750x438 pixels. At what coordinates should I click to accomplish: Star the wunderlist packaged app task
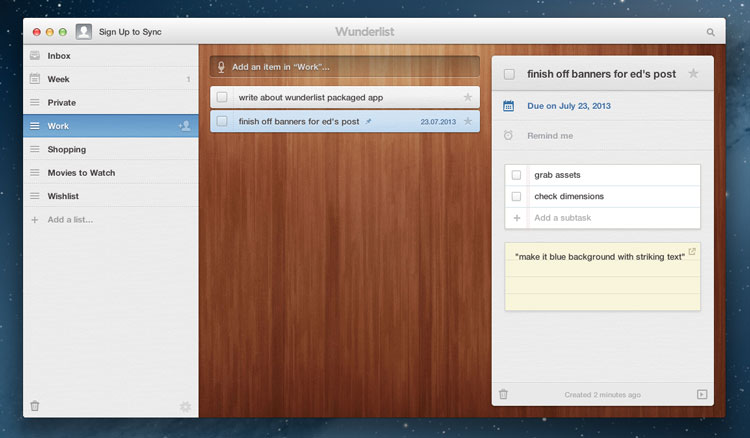[x=467, y=97]
